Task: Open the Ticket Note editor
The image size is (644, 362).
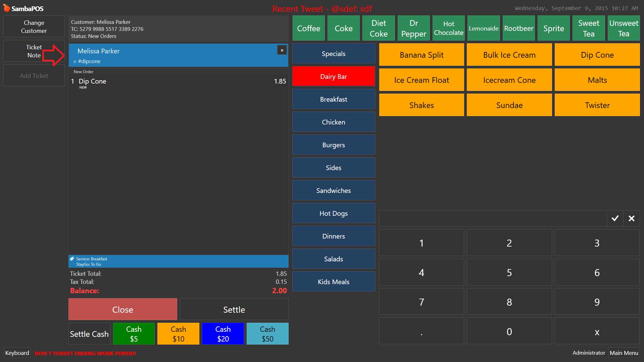Action: (34, 51)
